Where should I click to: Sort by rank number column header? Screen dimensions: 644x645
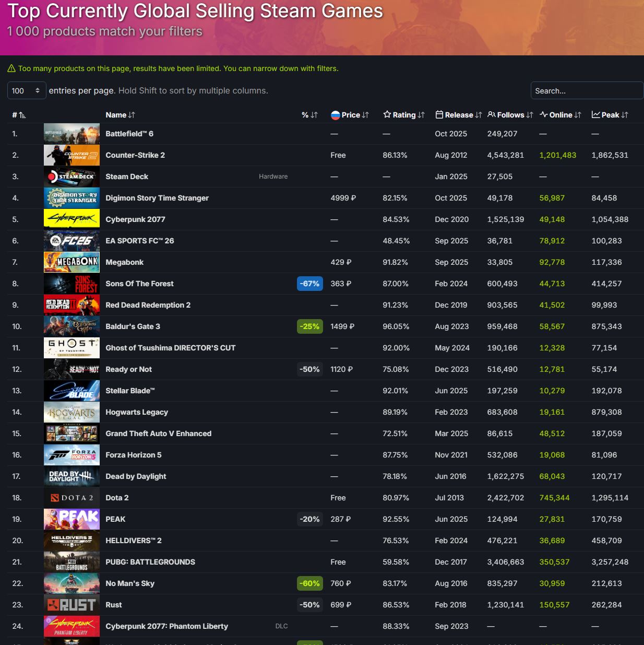click(19, 115)
